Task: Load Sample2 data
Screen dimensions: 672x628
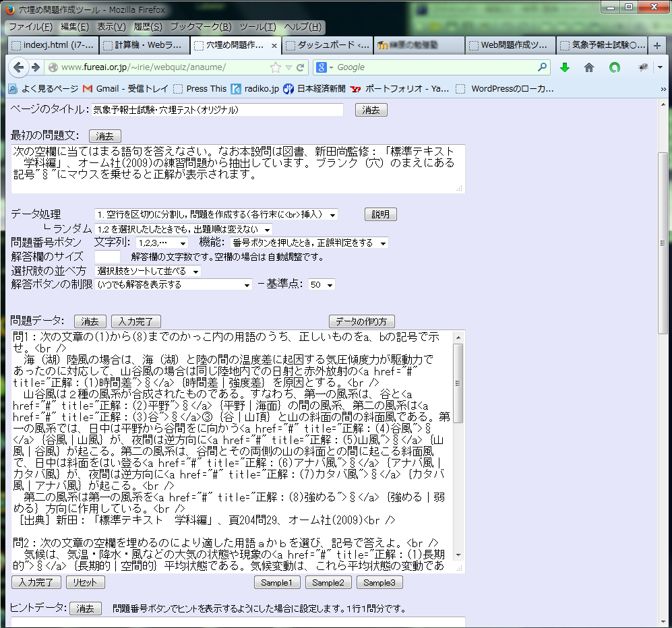Action: [328, 583]
